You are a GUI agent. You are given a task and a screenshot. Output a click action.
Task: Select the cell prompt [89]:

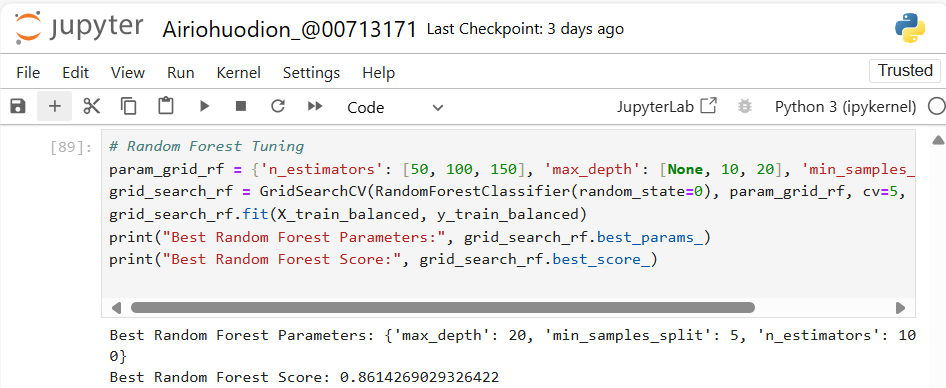click(71, 147)
